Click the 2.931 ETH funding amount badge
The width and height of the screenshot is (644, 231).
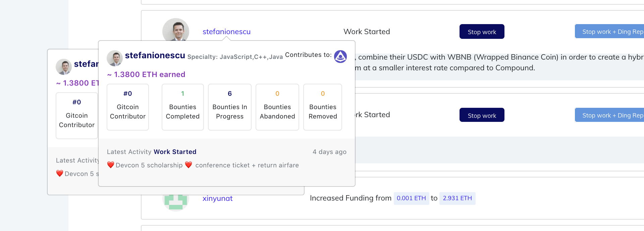click(x=457, y=198)
